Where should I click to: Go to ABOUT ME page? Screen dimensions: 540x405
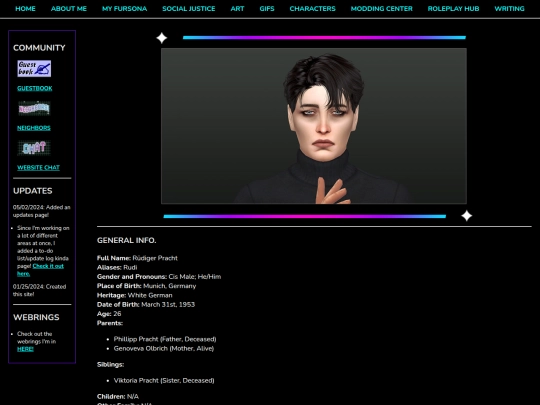pyautogui.click(x=69, y=9)
